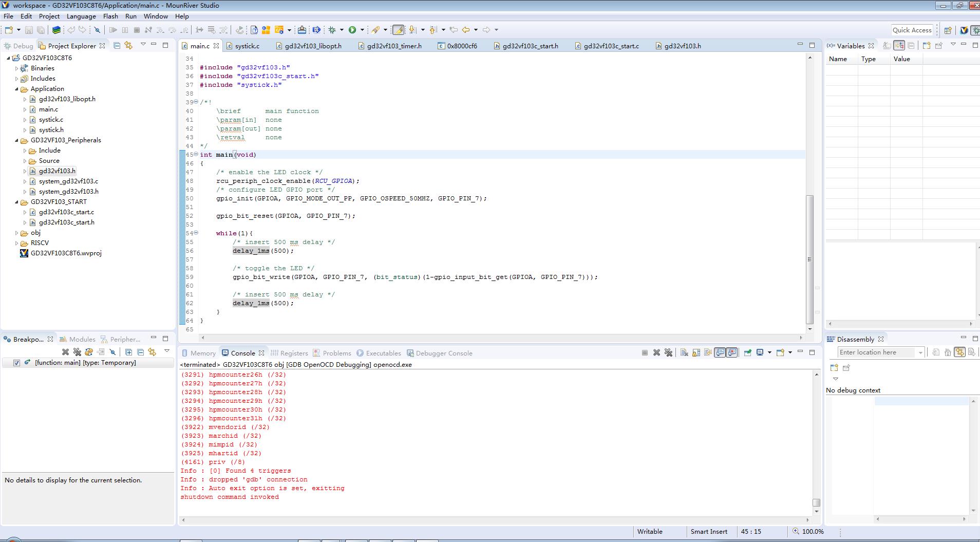Image resolution: width=980 pixels, height=542 pixels.
Task: Click the New file toolbar icon
Action: 9,30
